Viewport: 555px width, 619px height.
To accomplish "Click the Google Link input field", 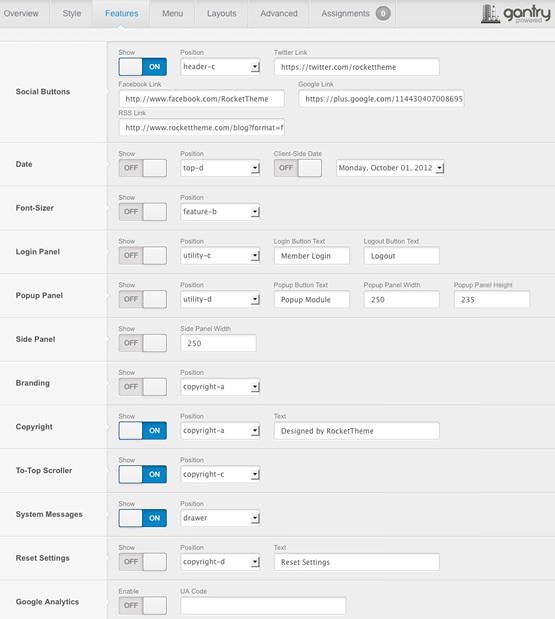I will click(x=381, y=99).
